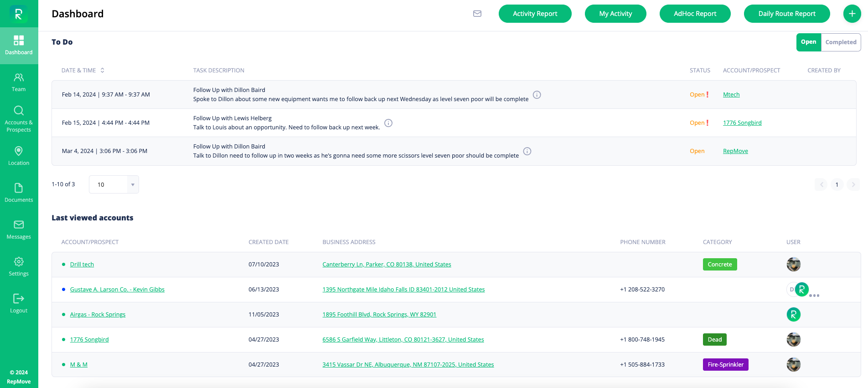
Task: Show info for Feb 14 Dillon Baird task
Action: (537, 95)
